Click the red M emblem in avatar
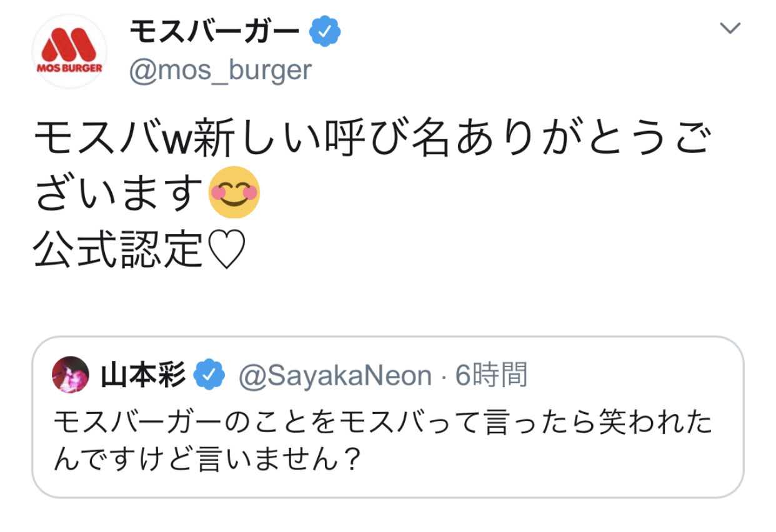The height and width of the screenshot is (532, 776). tap(69, 43)
